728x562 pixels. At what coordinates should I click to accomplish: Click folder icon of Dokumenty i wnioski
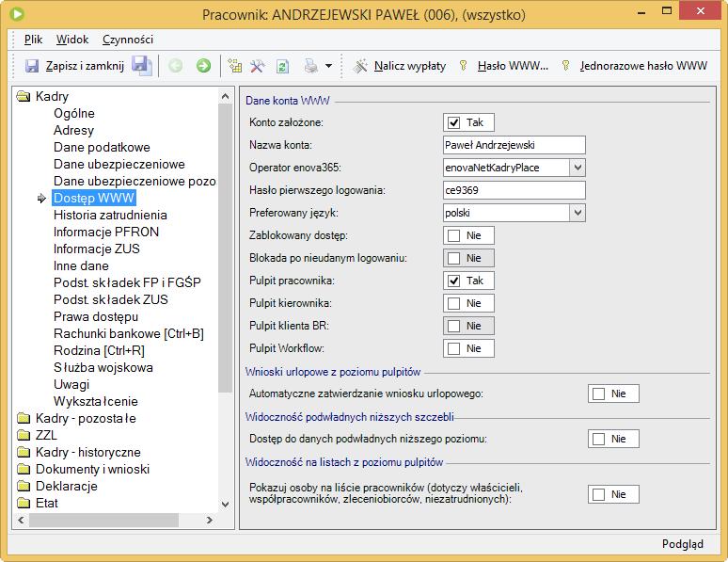point(24,469)
